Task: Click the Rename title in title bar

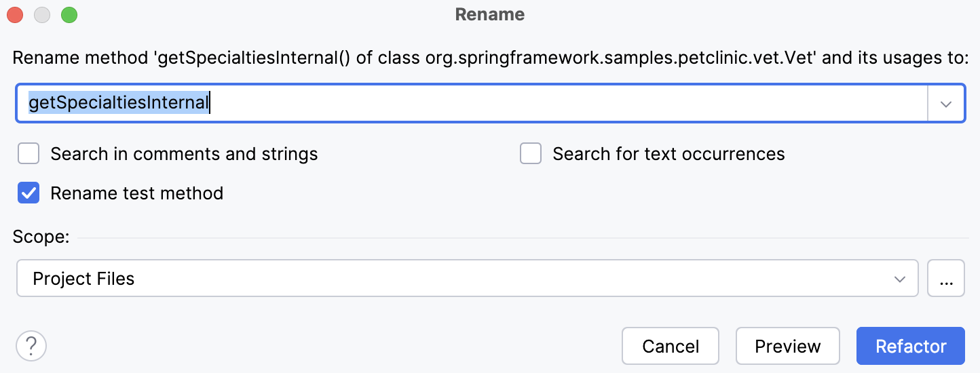Action: [490, 15]
